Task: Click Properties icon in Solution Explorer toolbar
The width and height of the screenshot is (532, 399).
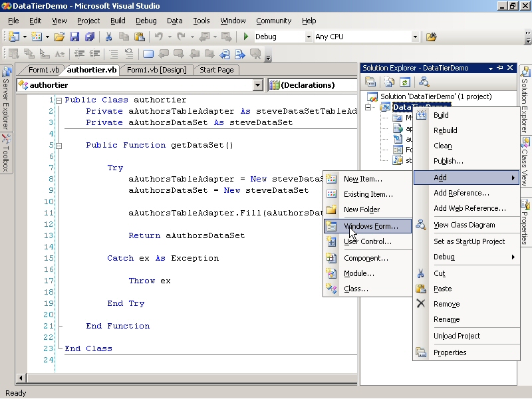Action: tap(370, 82)
